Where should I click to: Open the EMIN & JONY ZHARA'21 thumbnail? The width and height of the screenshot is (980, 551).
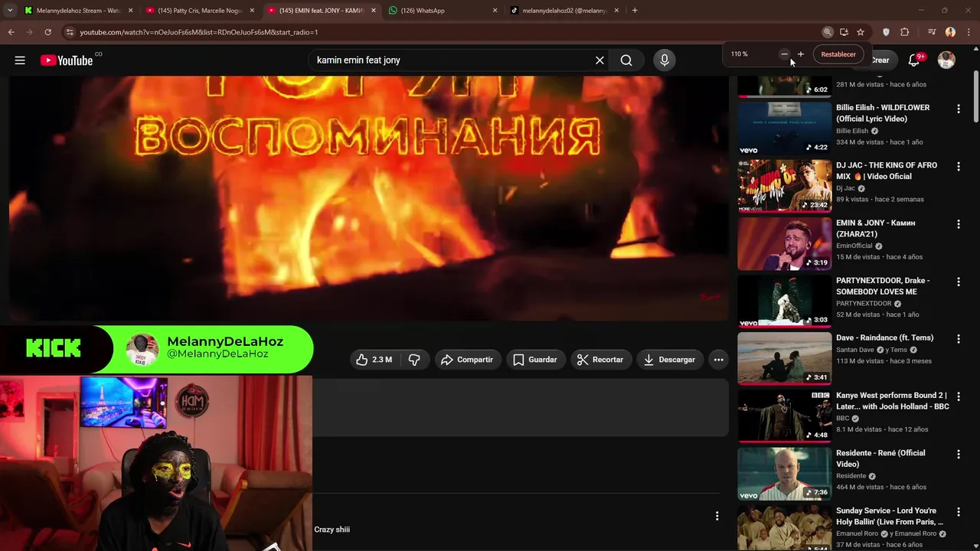[x=784, y=243]
